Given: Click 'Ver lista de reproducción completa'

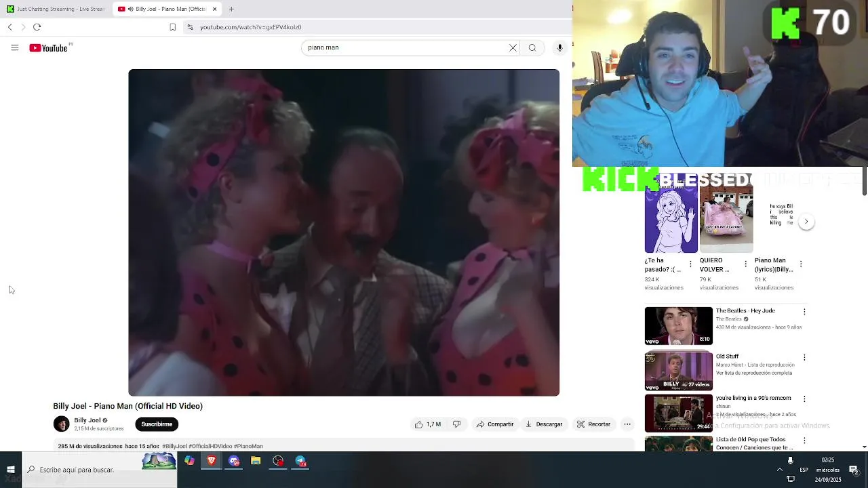Looking at the screenshot, I should click(754, 373).
